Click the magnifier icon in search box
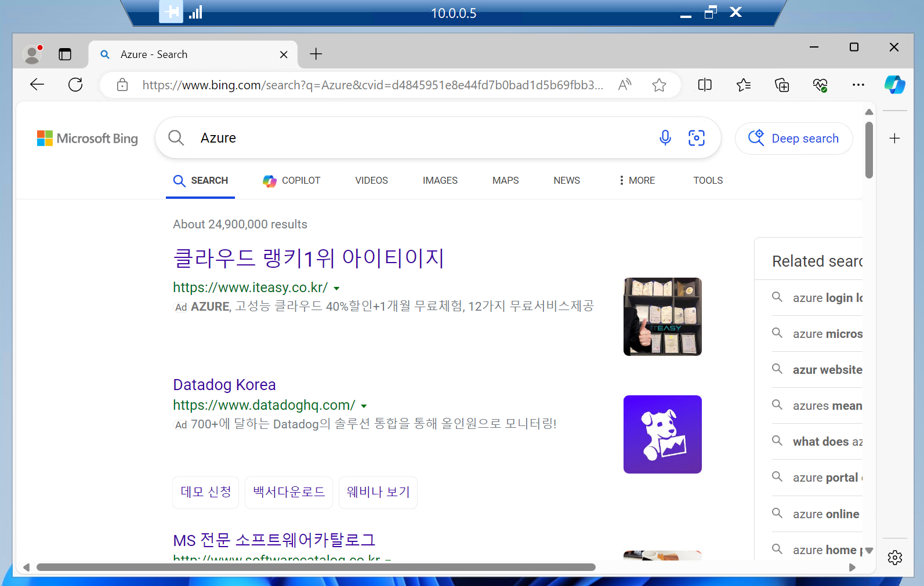The image size is (924, 586). point(176,137)
